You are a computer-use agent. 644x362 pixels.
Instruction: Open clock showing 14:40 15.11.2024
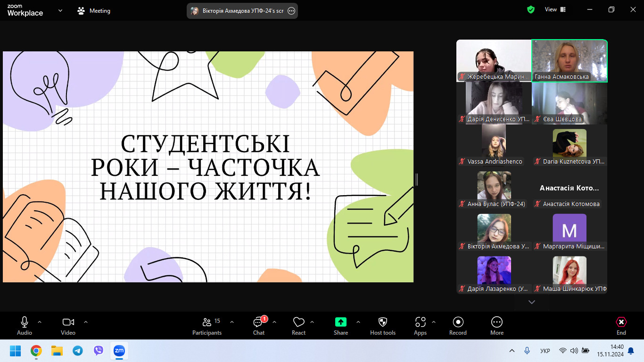point(610,351)
